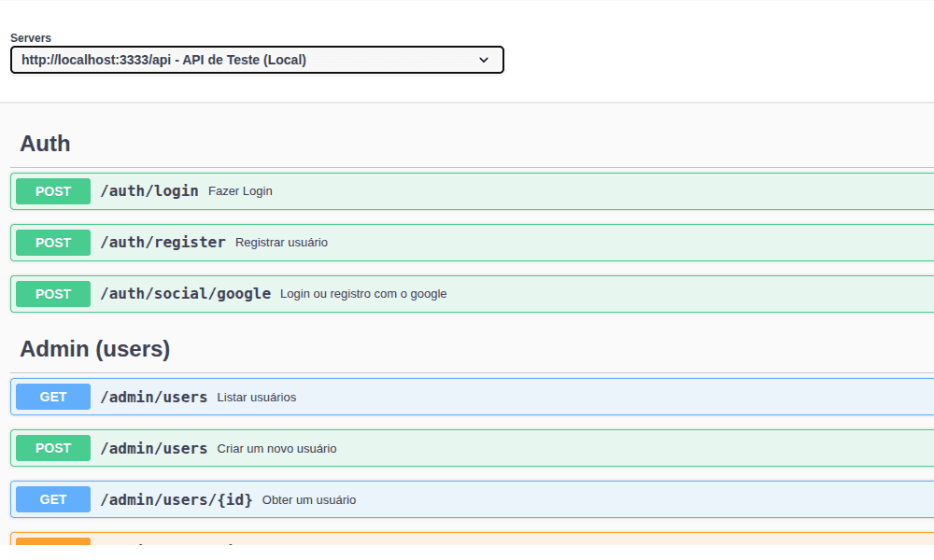This screenshot has height=560, width=934.
Task: Click GET badge of Listar usuários row
Action: tap(53, 397)
